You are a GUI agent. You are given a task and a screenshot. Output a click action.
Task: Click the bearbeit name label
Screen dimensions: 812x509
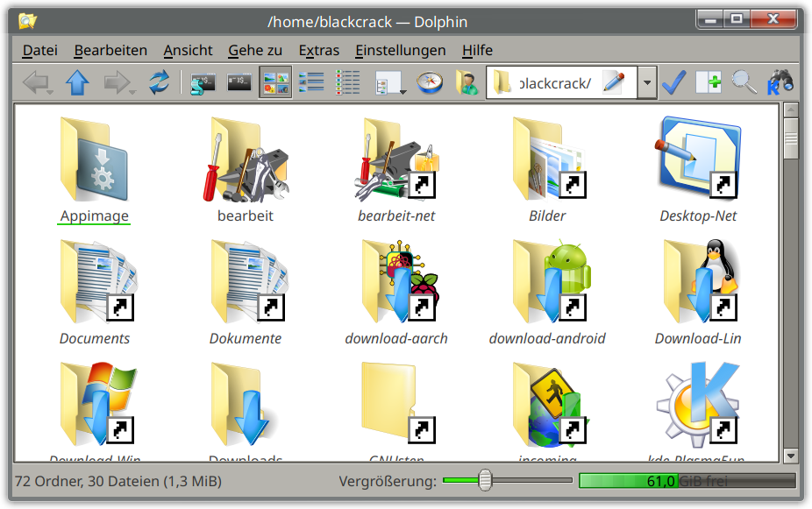pos(245,216)
